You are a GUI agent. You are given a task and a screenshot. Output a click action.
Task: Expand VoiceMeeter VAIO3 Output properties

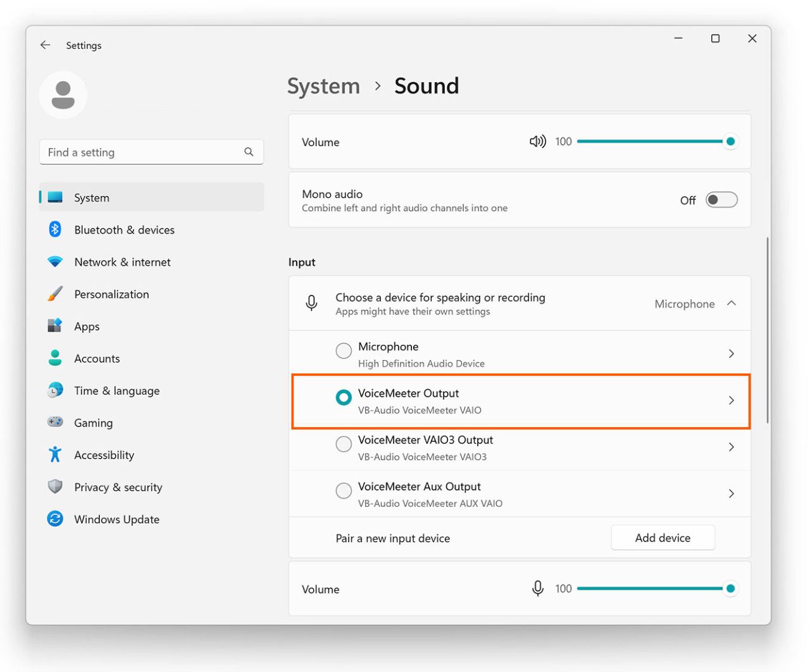pos(732,447)
